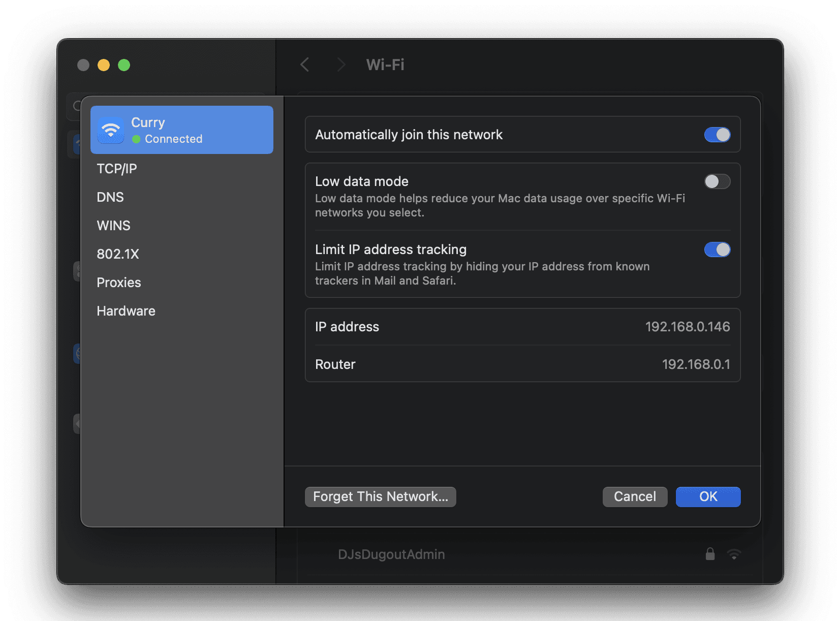Click the back navigation chevron beside Wi-Fi title
The width and height of the screenshot is (840, 621).
(304, 65)
